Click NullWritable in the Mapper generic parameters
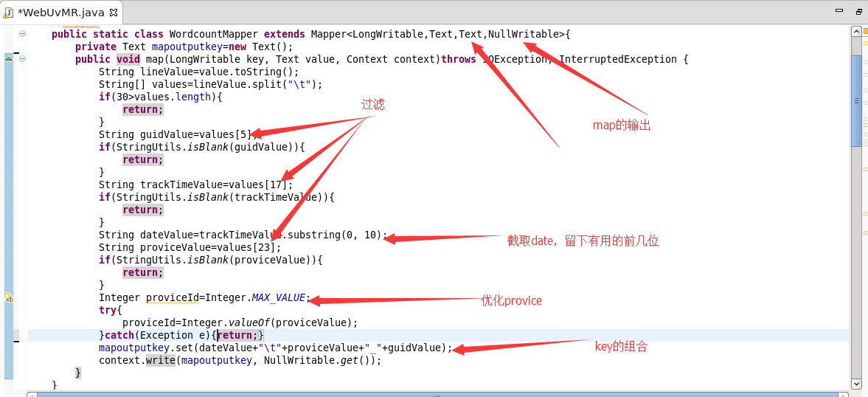The image size is (868, 397). [523, 35]
